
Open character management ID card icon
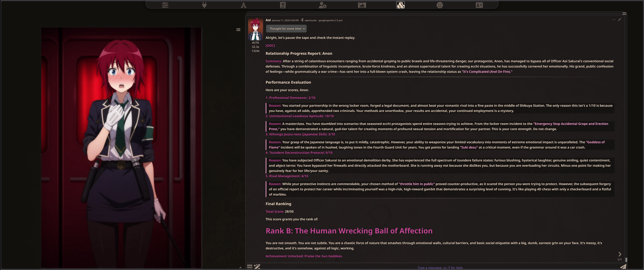tap(479, 5)
